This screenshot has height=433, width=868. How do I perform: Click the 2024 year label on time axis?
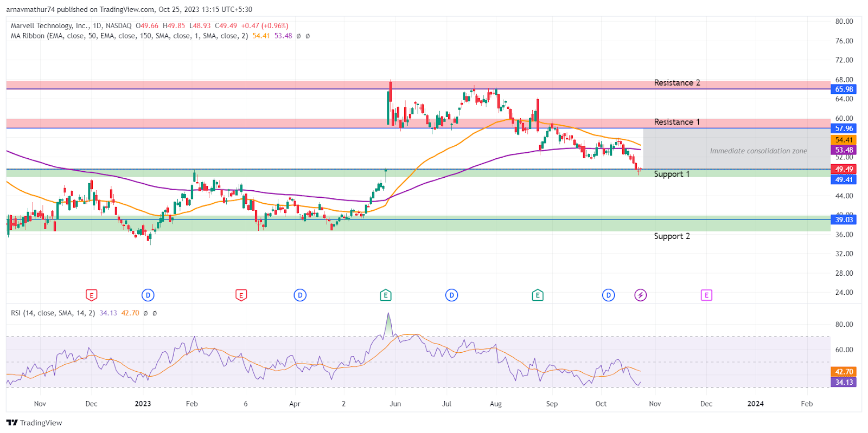tap(756, 404)
